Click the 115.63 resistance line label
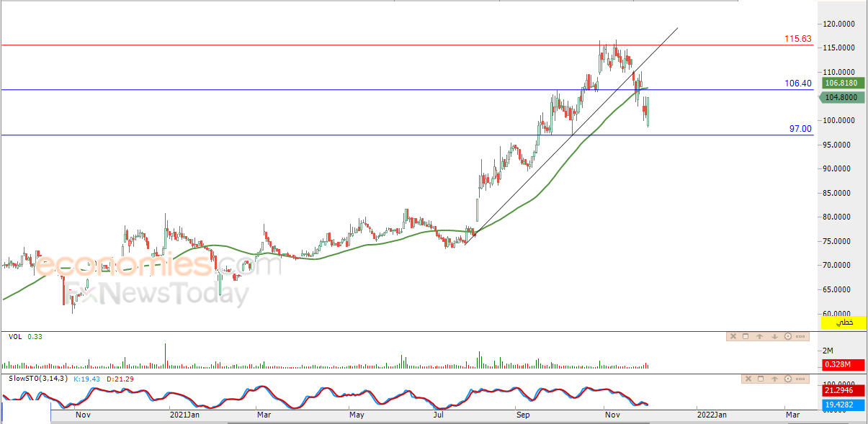The width and height of the screenshot is (868, 424). [798, 39]
